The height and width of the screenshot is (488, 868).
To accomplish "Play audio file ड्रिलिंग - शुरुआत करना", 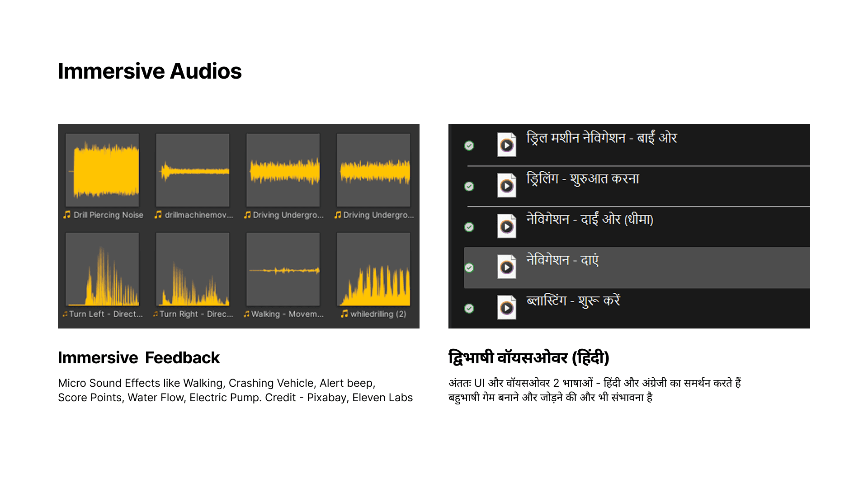I will [x=506, y=186].
